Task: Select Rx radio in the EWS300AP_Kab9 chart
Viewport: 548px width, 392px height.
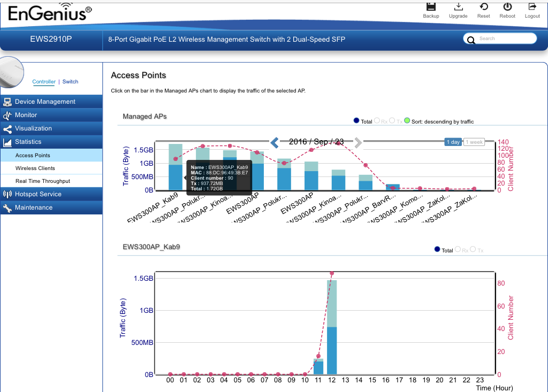Action: (x=458, y=249)
